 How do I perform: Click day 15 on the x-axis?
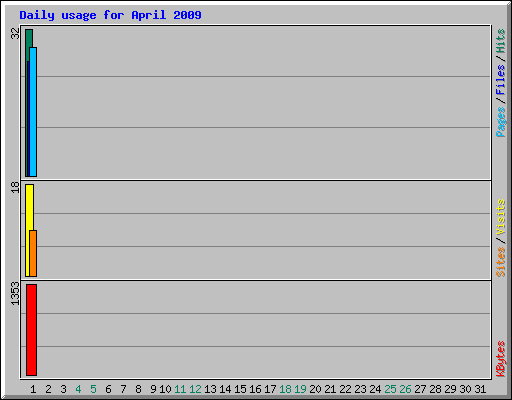(x=240, y=389)
